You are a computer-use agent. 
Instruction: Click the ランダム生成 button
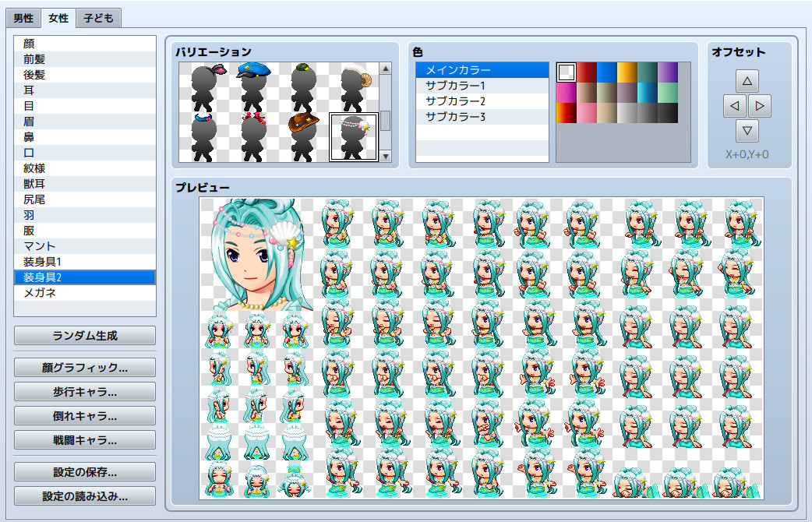[84, 336]
